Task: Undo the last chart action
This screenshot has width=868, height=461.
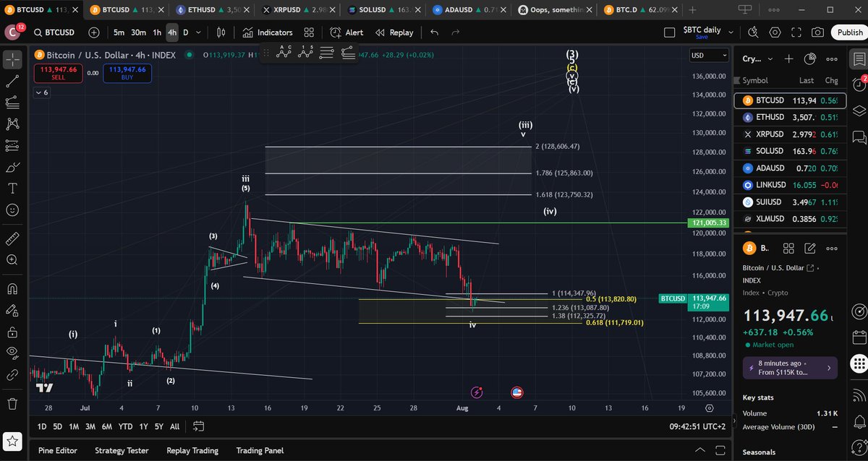Action: click(x=434, y=33)
